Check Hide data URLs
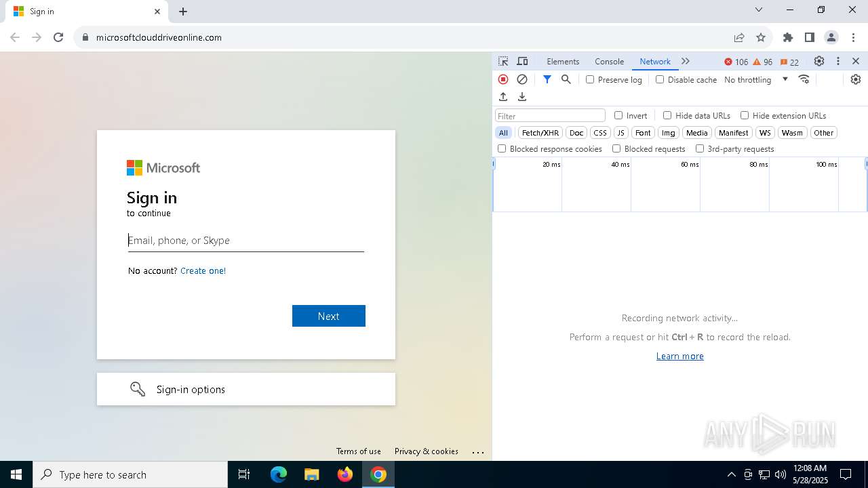The width and height of the screenshot is (868, 488). (x=667, y=115)
